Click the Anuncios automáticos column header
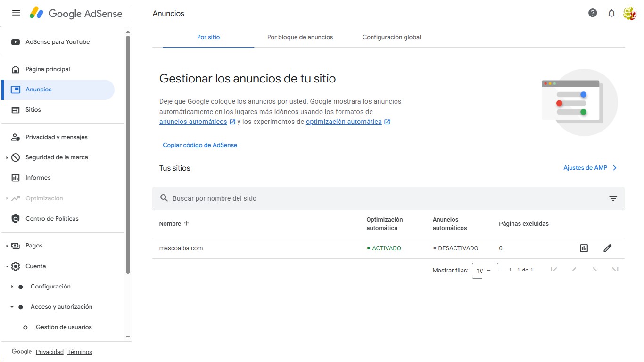The height and width of the screenshot is (362, 644). click(x=450, y=224)
